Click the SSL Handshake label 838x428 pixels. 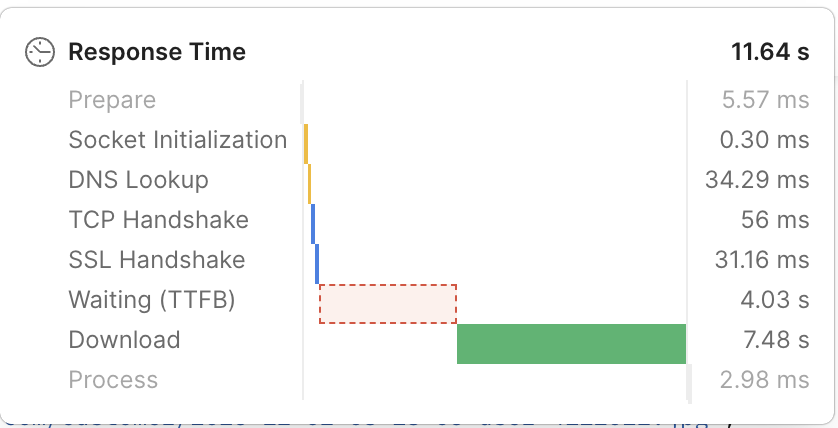click(157, 260)
